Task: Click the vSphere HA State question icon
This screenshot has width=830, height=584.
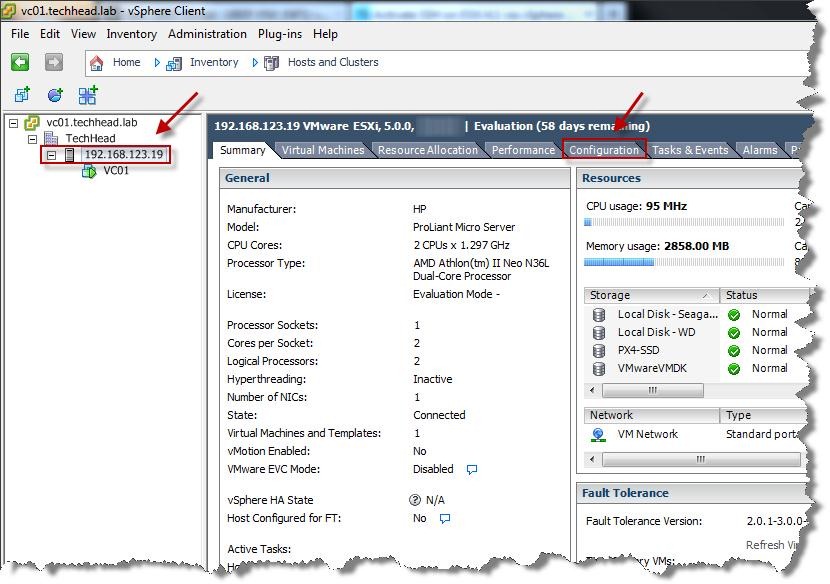Action: coord(414,500)
